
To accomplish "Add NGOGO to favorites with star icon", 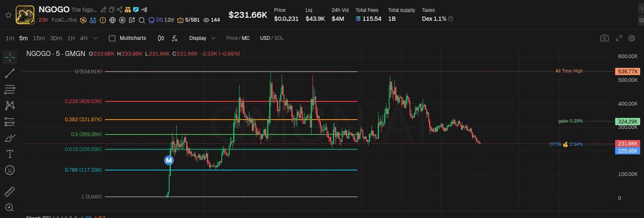I will click(8, 15).
